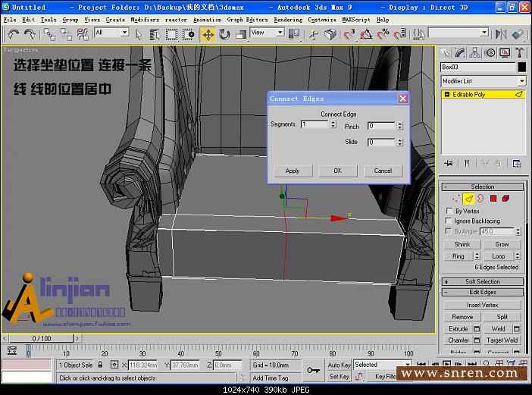The image size is (532, 395).
Task: Select the Move transform tool
Action: coord(207,34)
